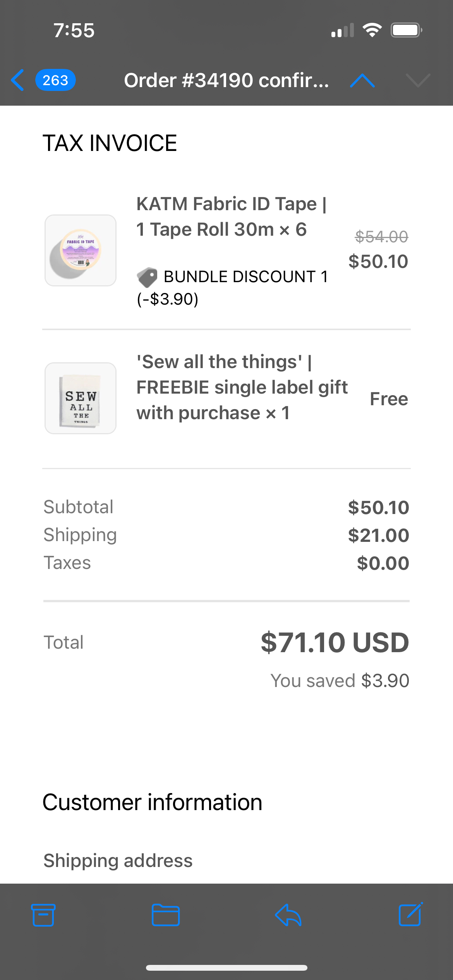Tap the $71.10 USD total amount
The width and height of the screenshot is (453, 980).
335,642
